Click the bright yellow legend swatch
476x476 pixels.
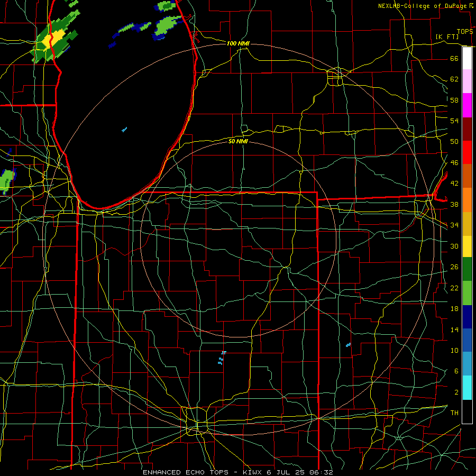click(467, 246)
